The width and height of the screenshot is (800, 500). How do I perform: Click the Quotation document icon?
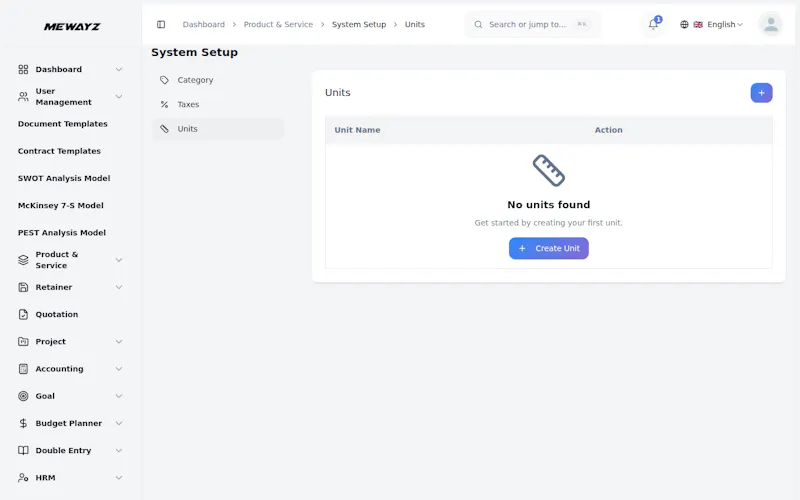23,314
